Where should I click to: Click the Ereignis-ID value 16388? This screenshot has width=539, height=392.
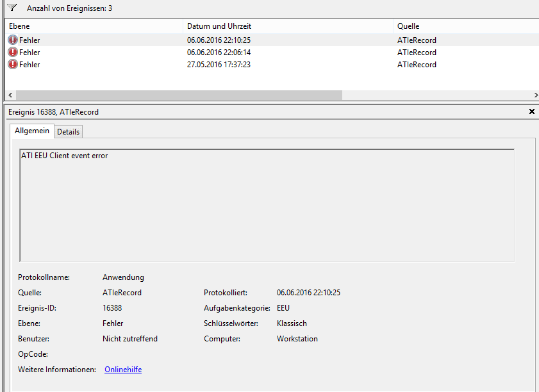pyautogui.click(x=112, y=308)
